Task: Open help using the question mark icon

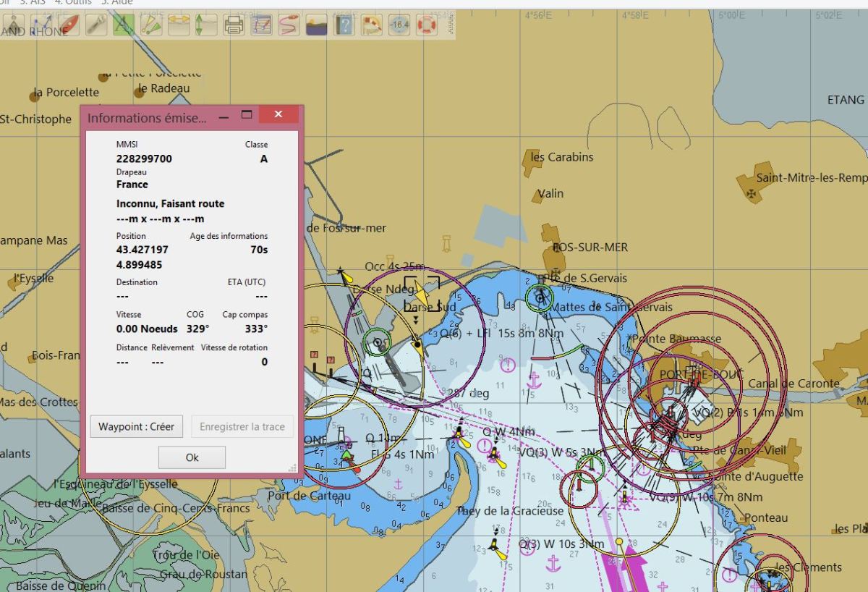Action: click(x=344, y=25)
